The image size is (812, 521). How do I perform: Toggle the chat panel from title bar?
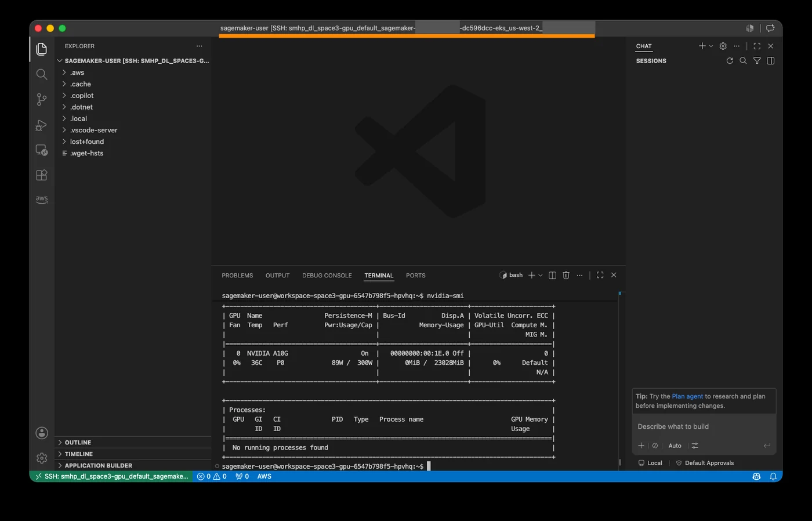(770, 28)
